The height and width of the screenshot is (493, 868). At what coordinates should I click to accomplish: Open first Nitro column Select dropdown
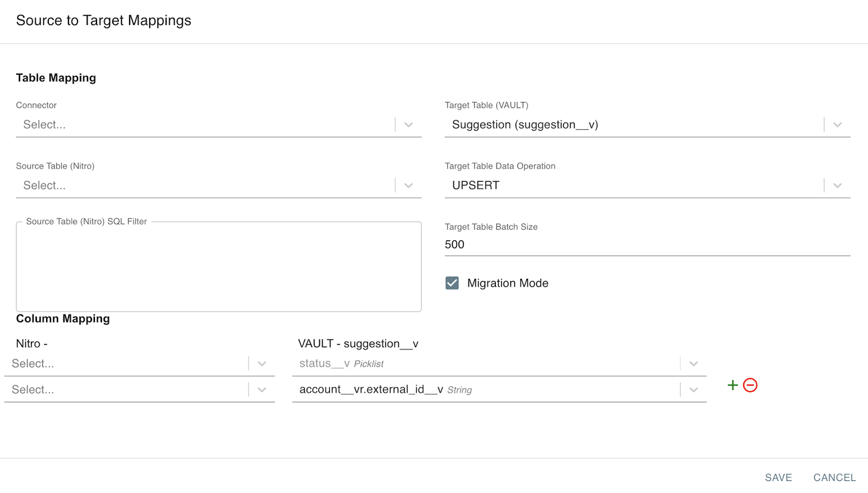click(261, 363)
